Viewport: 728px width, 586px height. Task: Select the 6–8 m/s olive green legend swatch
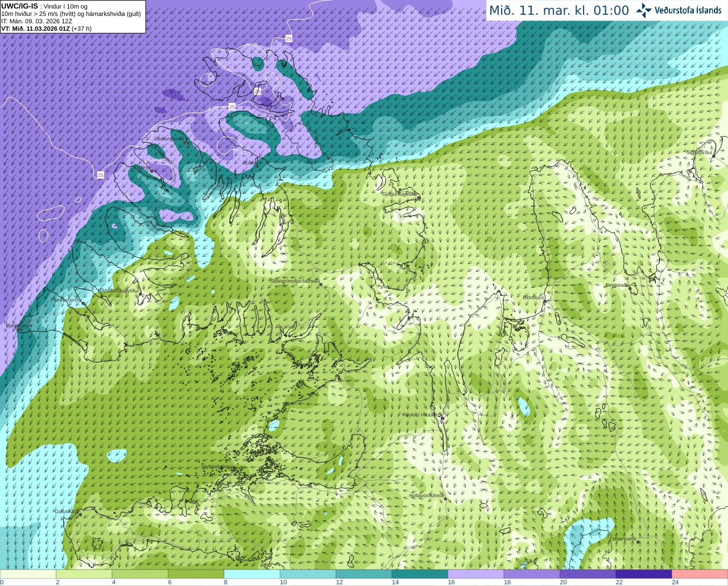(196, 574)
